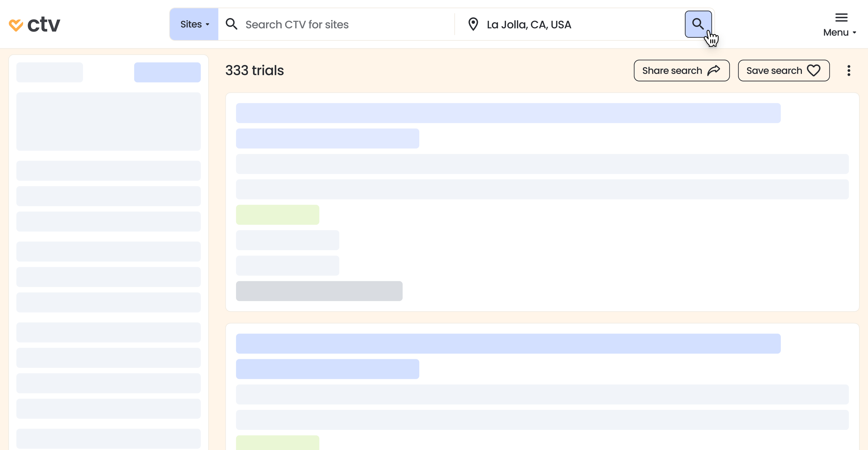Expand the Menu dropdown arrow
Viewport: 868px width, 450px height.
[854, 33]
